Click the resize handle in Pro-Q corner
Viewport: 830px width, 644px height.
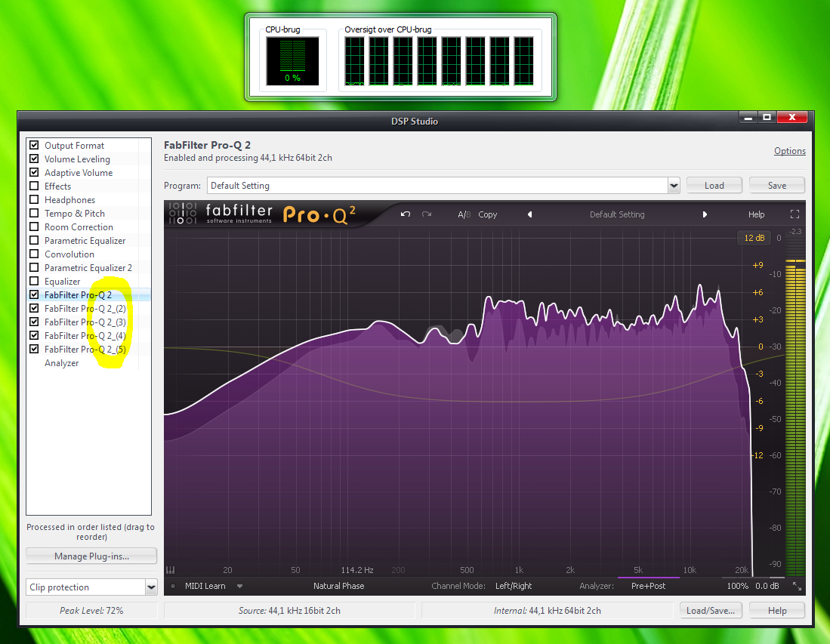point(797,586)
